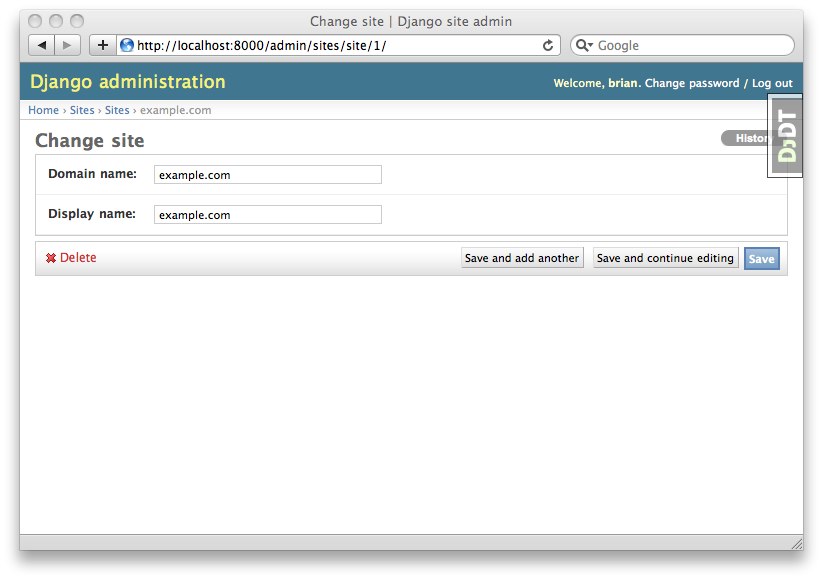The image size is (823, 580).
Task: Click the globe site icon in address bar
Action: (x=126, y=45)
